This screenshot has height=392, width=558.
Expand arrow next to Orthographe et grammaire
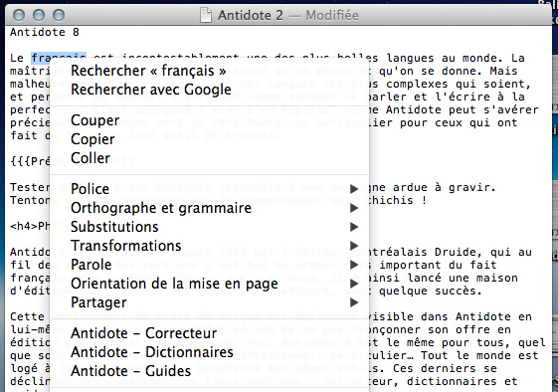tap(354, 208)
